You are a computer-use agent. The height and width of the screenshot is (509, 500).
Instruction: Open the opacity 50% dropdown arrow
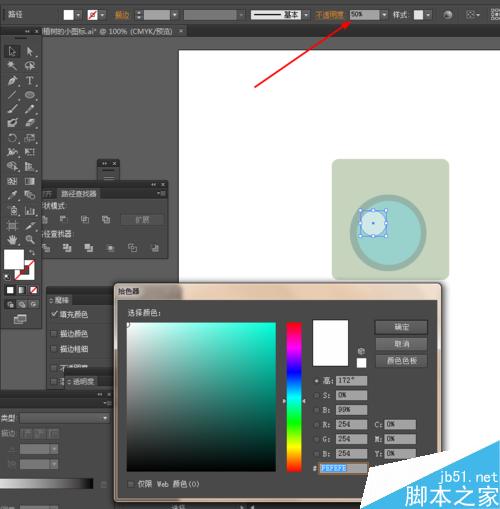(x=384, y=15)
